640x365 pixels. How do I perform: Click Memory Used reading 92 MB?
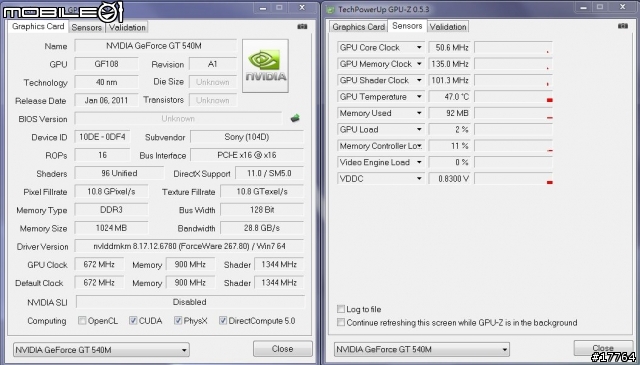(x=449, y=113)
